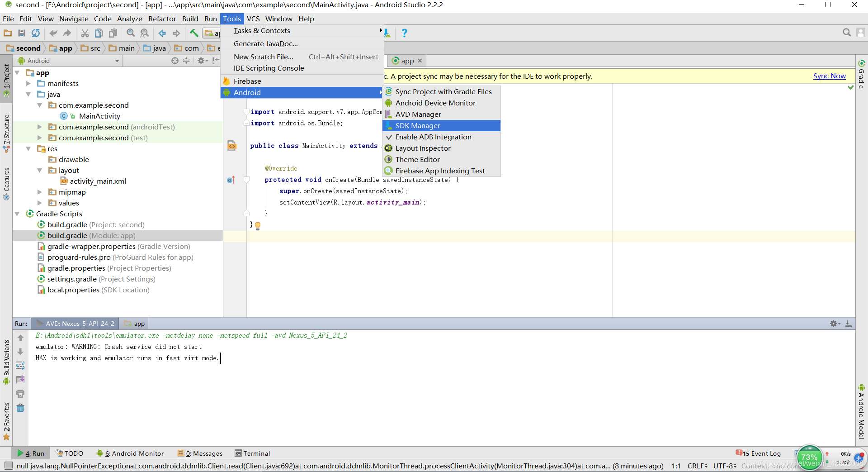This screenshot has width=868, height=472.
Task: Expand the values folder
Action: tap(39, 203)
